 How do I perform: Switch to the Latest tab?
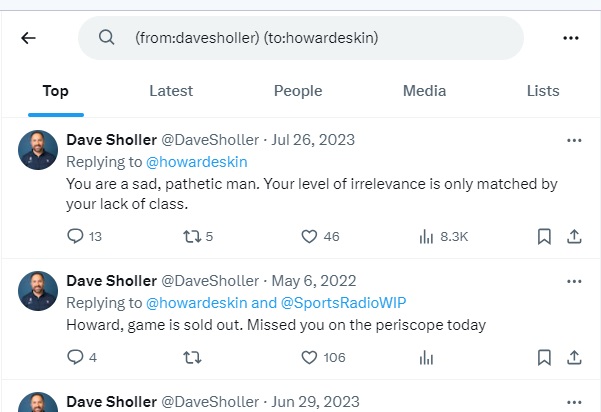[x=171, y=91]
